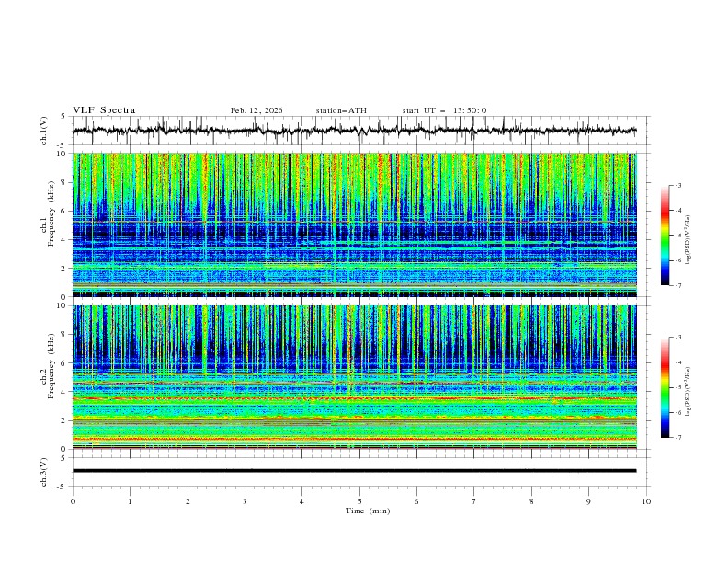728x563 pixels.
Task: Click the VLF Spectra title text
Action: 104,110
